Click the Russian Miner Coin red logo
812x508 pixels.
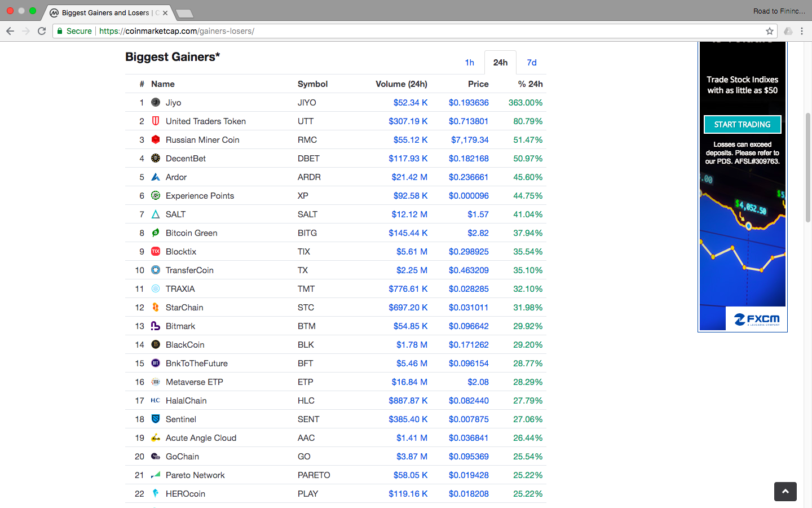[156, 139]
